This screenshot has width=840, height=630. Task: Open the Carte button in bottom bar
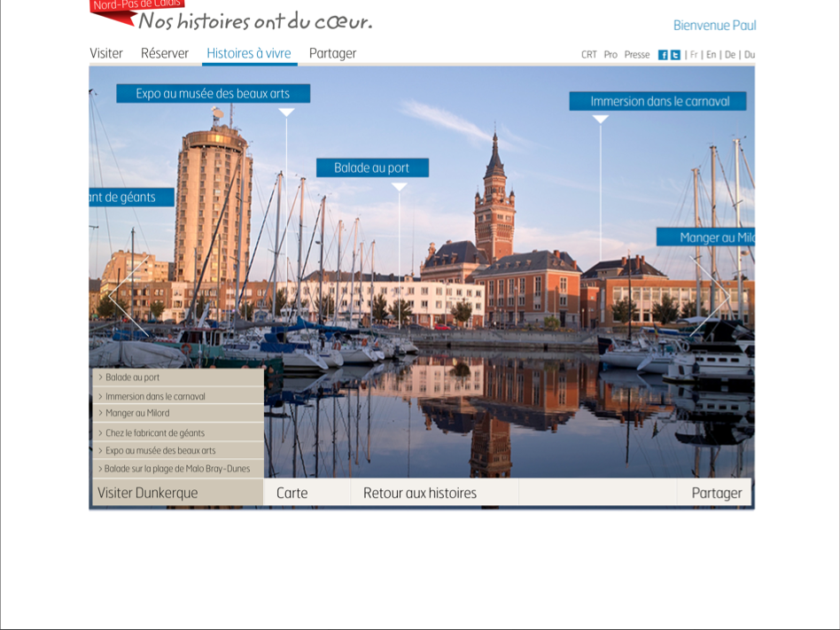(x=292, y=493)
